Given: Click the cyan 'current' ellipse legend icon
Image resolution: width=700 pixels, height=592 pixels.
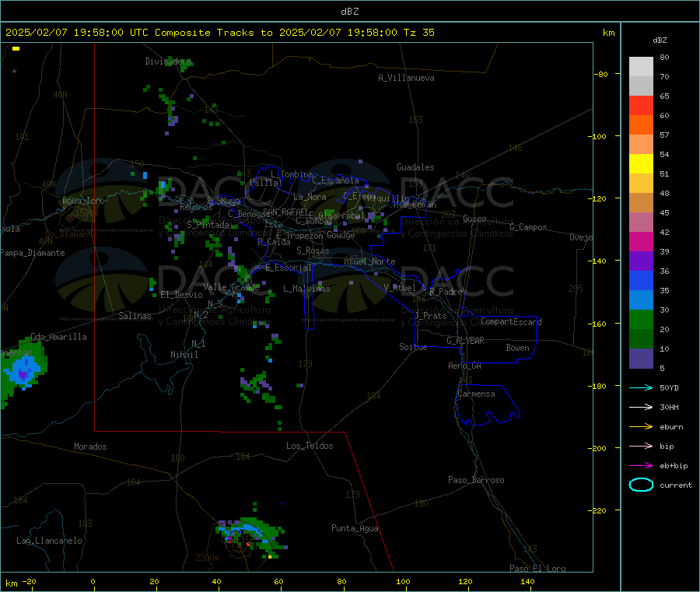Looking at the screenshot, I should tap(641, 485).
